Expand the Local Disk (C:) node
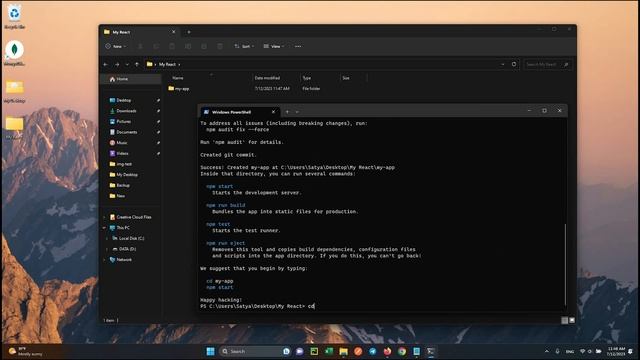 (x=107, y=238)
